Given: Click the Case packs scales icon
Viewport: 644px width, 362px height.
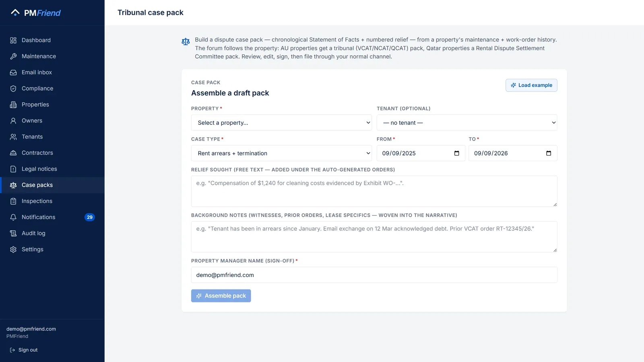Looking at the screenshot, I should 13,185.
